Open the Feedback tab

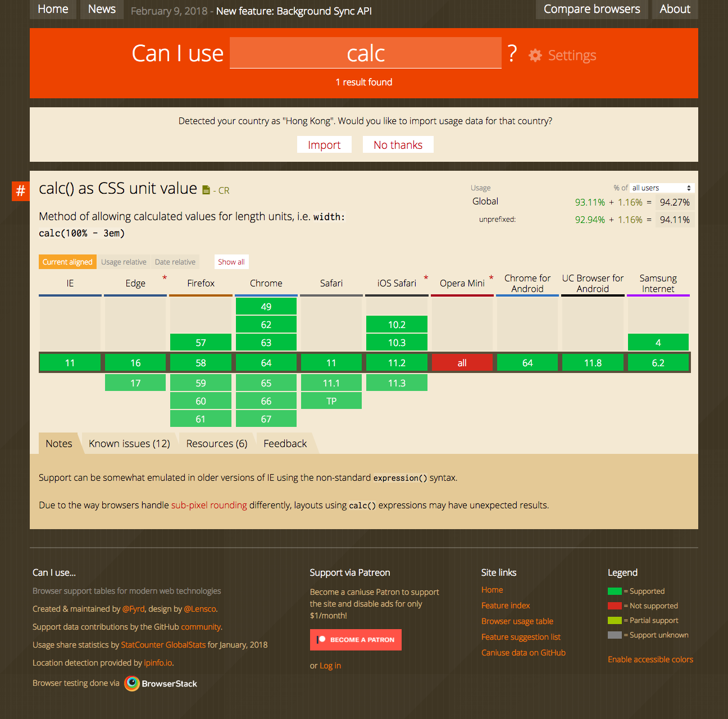coord(285,443)
